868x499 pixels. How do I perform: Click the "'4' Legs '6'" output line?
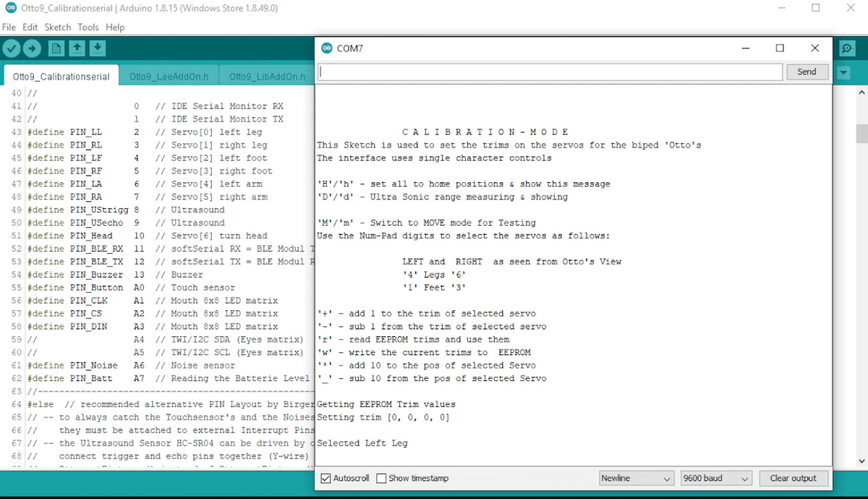435,275
